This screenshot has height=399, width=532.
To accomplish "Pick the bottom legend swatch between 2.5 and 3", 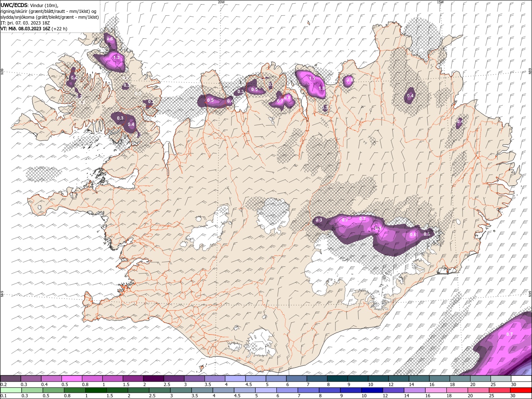I will coord(160,390).
